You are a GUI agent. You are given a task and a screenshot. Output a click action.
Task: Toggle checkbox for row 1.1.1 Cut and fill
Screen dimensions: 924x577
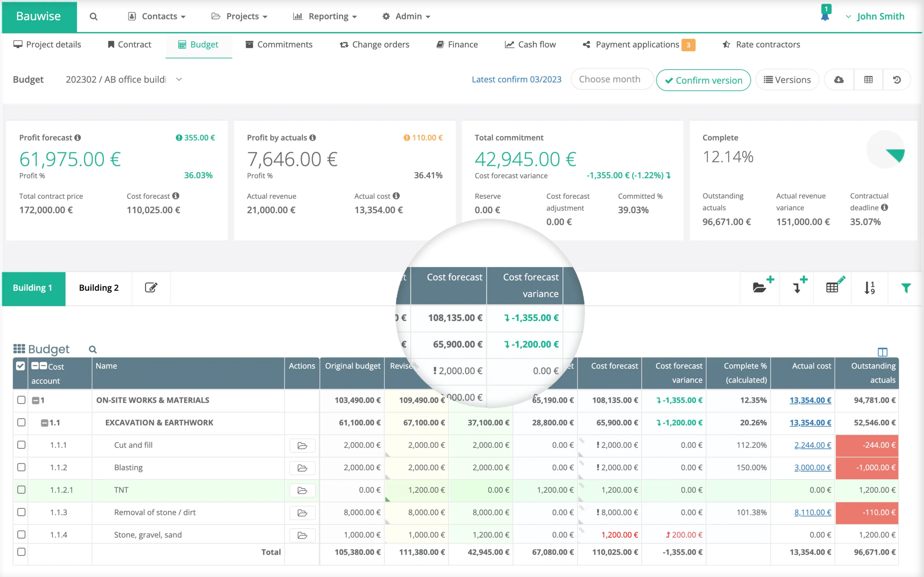pos(21,445)
